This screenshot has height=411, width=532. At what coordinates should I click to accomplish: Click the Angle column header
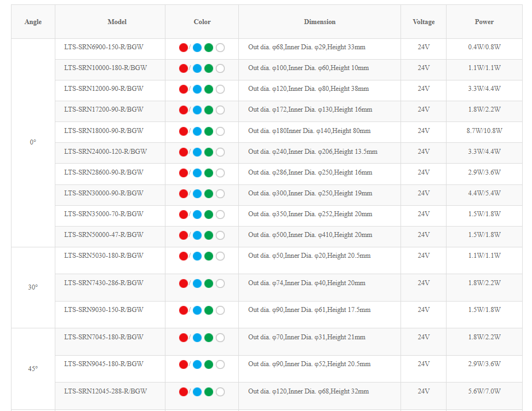33,22
